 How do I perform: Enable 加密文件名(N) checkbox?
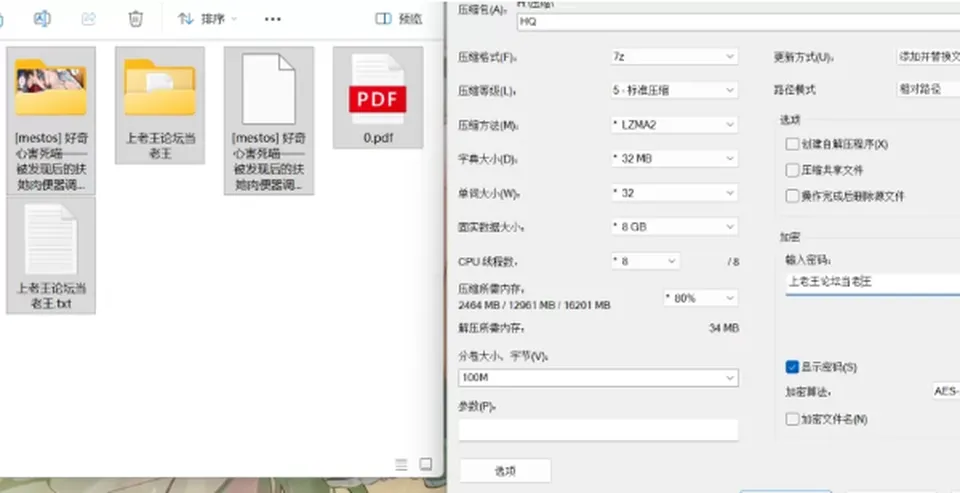point(792,420)
